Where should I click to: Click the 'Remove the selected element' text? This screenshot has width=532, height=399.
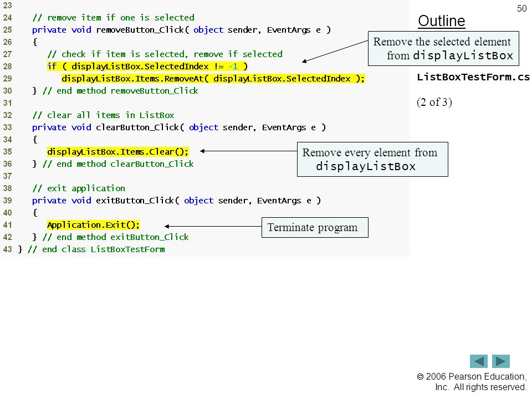(442, 42)
